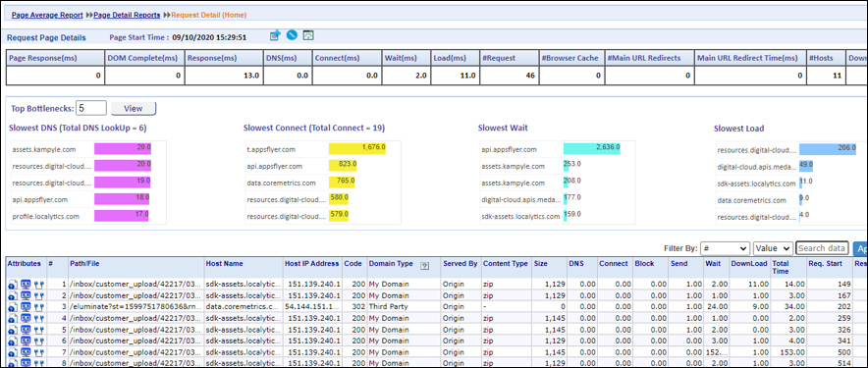The image size is (868, 368).
Task: Click the yellow data.coremetrics.com 765.0 bar
Action: 342,183
